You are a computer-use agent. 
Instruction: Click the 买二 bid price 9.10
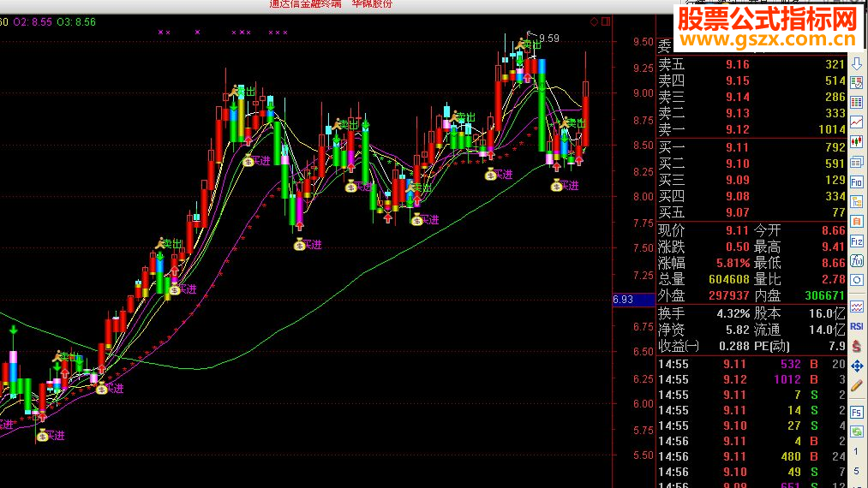pos(738,164)
